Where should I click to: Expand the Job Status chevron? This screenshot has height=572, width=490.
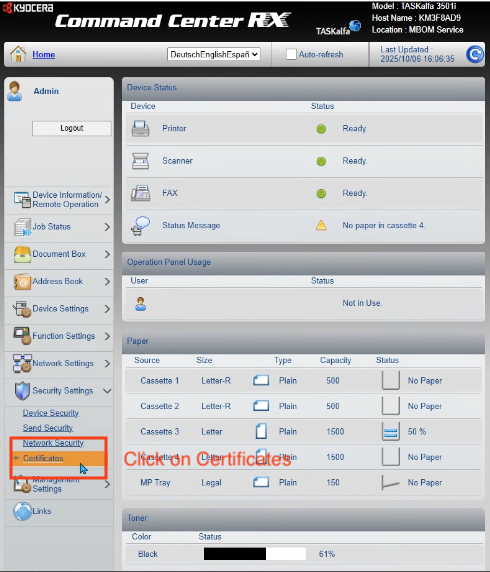(x=107, y=227)
